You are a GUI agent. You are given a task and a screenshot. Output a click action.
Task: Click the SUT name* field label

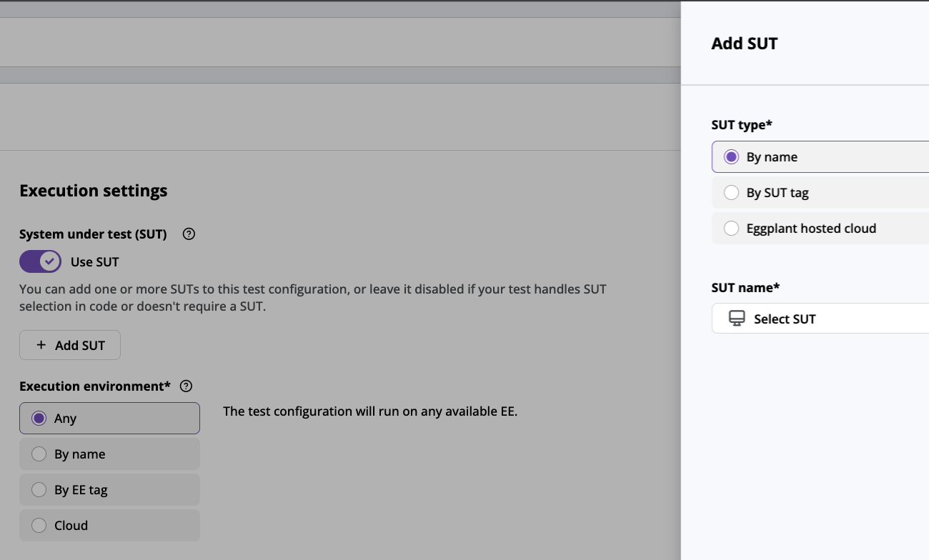tap(745, 287)
